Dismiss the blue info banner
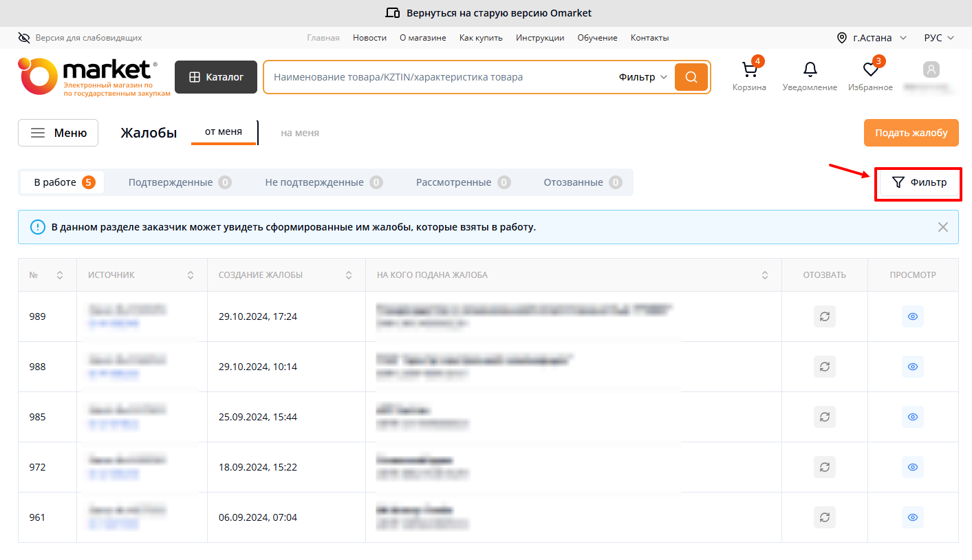Image resolution: width=972 pixels, height=560 pixels. [x=942, y=227]
